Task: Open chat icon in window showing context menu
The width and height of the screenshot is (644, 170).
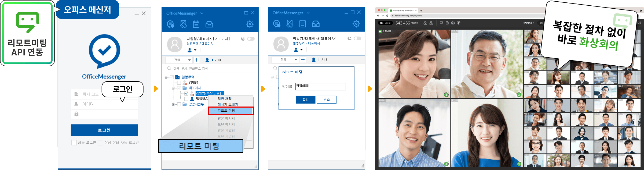Action: click(170, 24)
